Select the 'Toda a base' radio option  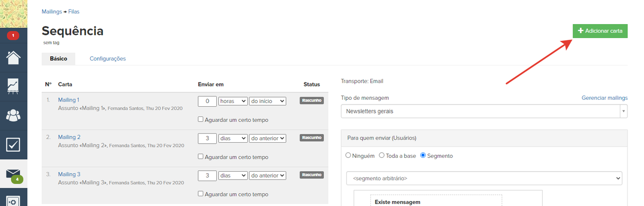pos(382,156)
